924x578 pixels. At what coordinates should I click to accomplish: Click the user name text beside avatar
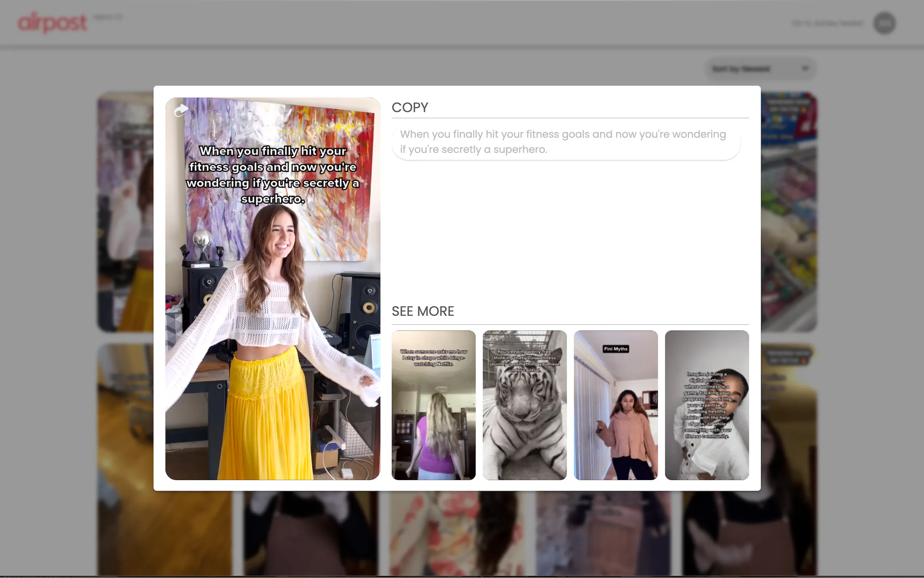[x=827, y=23]
